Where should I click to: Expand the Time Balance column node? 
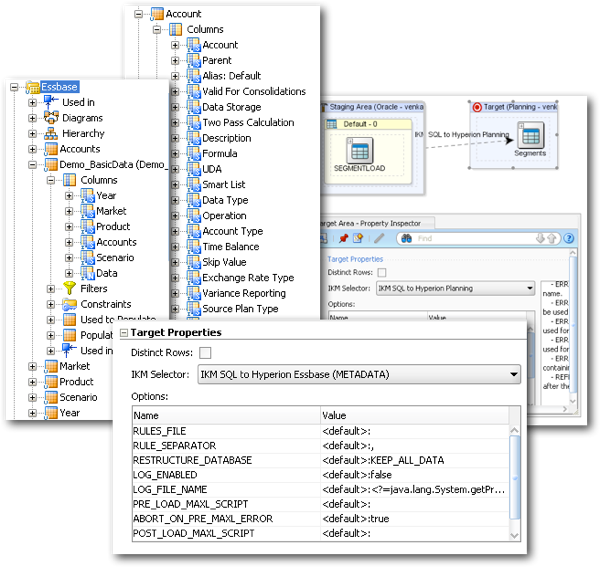point(175,247)
